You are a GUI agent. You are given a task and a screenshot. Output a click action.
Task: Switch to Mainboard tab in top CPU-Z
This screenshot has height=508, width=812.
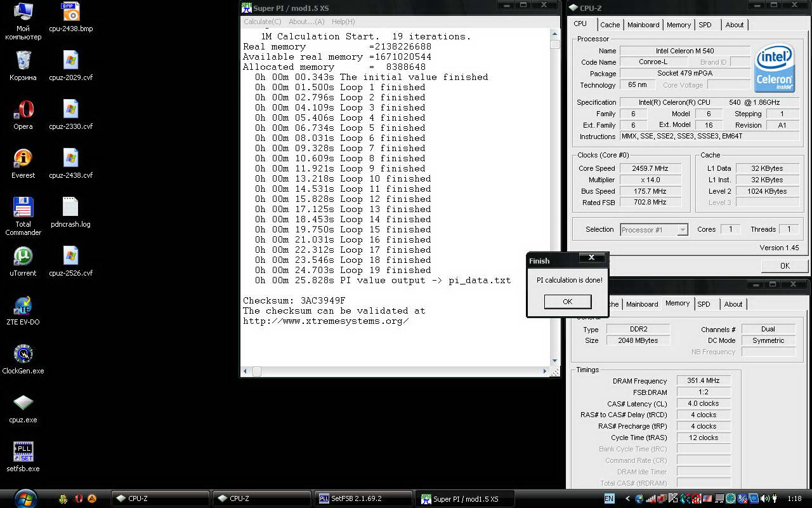643,25
